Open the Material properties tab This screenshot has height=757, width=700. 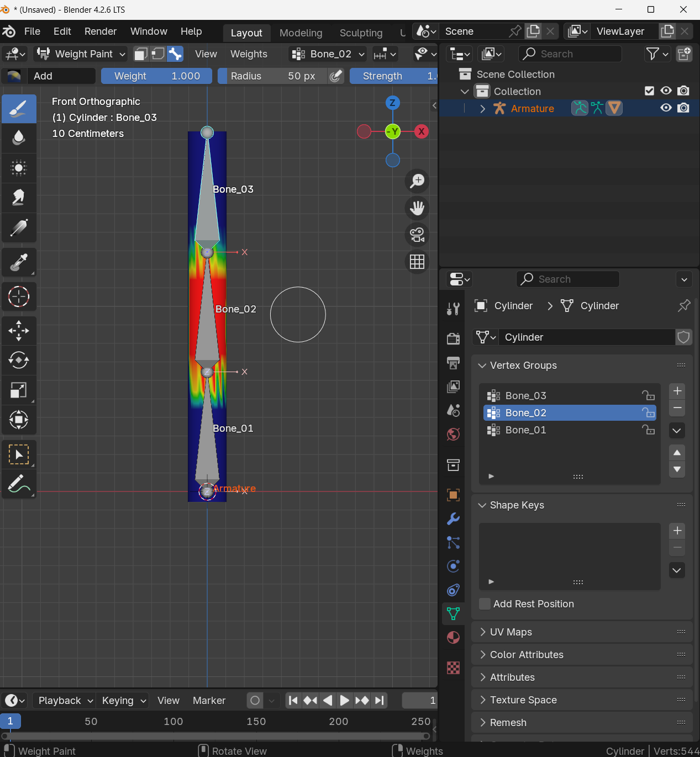(x=453, y=638)
